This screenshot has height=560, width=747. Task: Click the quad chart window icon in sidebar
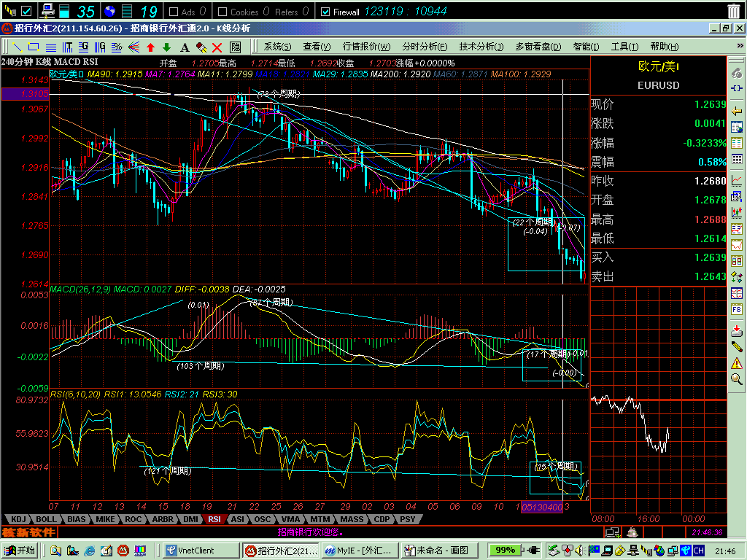coord(737,293)
